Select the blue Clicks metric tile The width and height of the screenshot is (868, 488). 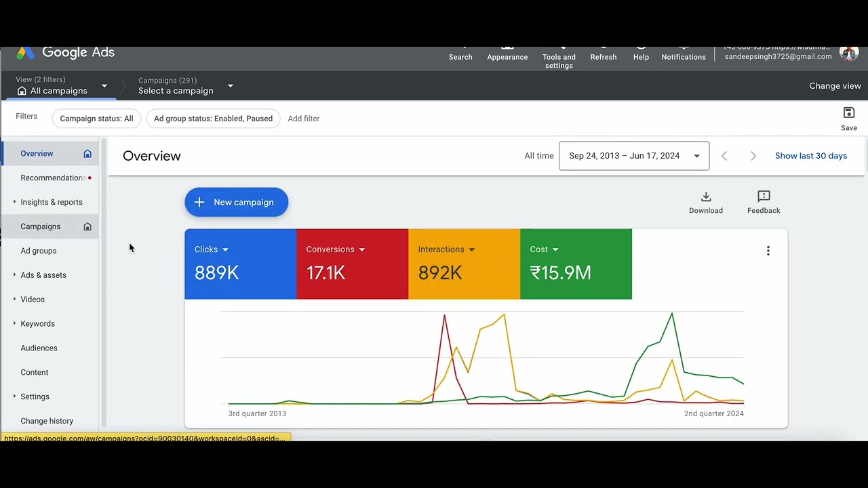[x=240, y=264]
